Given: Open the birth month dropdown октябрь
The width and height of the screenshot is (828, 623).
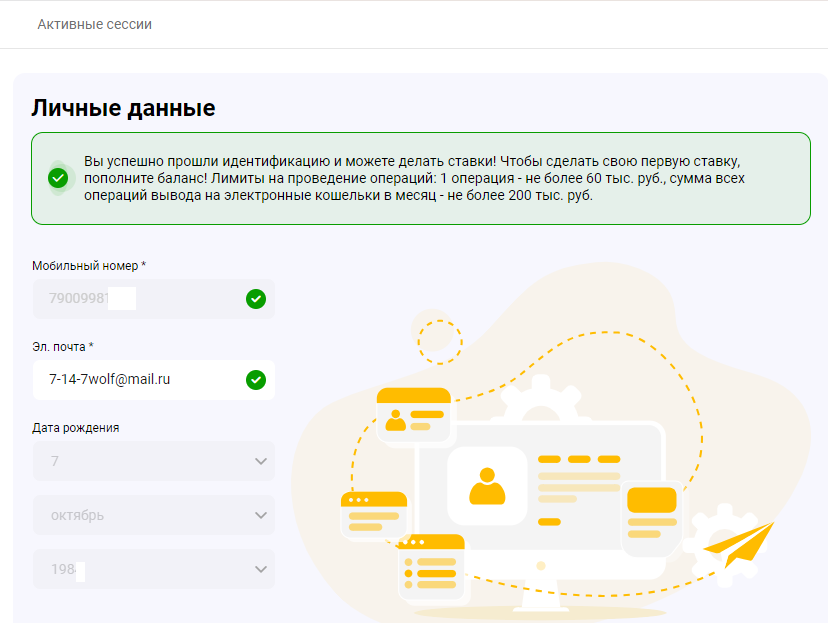Looking at the screenshot, I should [x=154, y=515].
